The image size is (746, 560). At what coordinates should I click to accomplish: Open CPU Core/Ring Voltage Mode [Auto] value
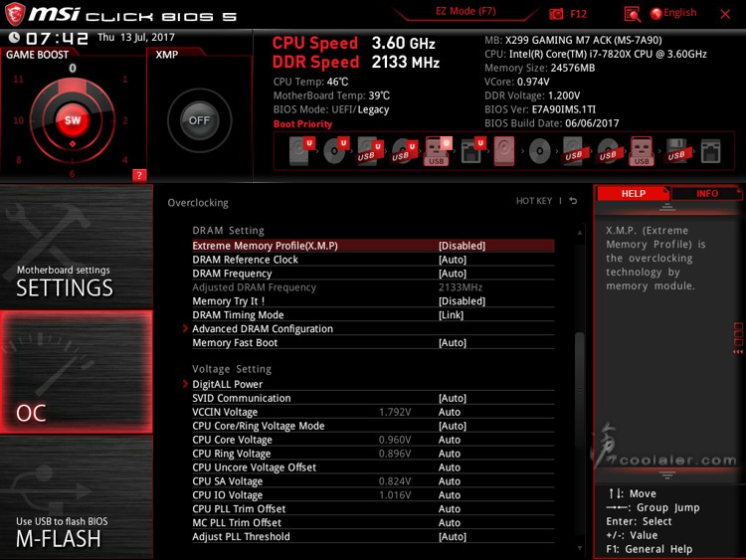tap(453, 426)
